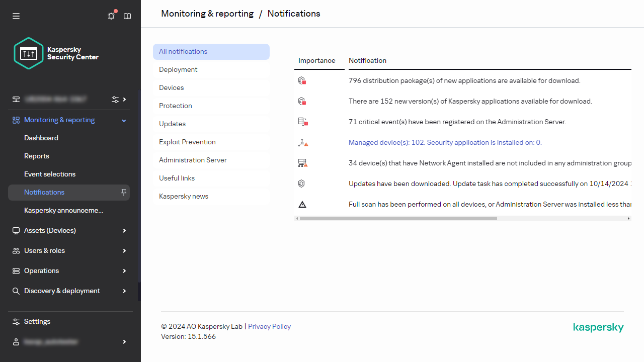
Task: Open Event selections in the sidebar
Action: 50,174
